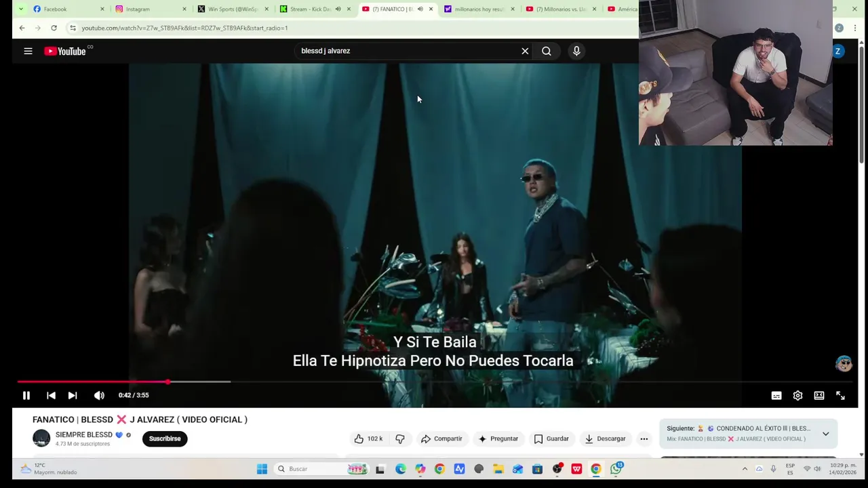Expand the Siguiente mix playlist chevron
The height and width of the screenshot is (488, 868).
click(825, 434)
